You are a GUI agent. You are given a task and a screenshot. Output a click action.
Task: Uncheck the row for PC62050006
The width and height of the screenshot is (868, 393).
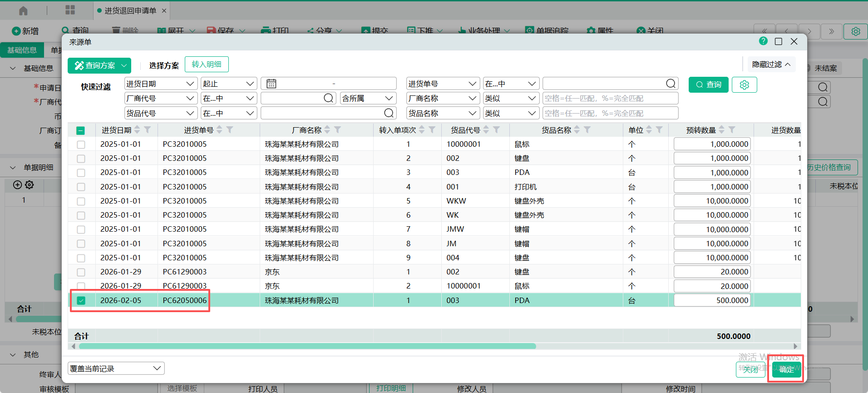pyautogui.click(x=81, y=300)
